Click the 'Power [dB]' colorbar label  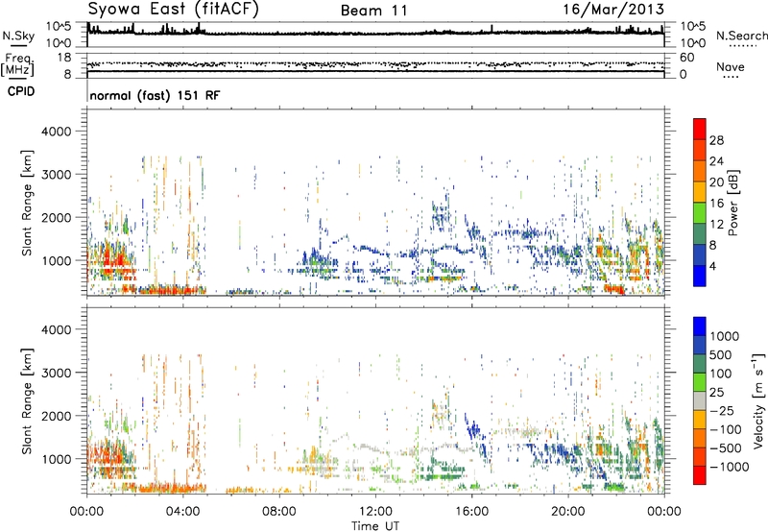(x=732, y=203)
